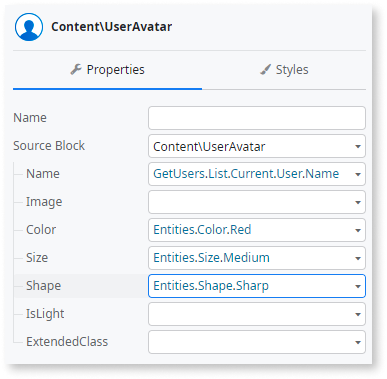Select the Size property label
This screenshot has height=379, width=387.
(x=37, y=258)
